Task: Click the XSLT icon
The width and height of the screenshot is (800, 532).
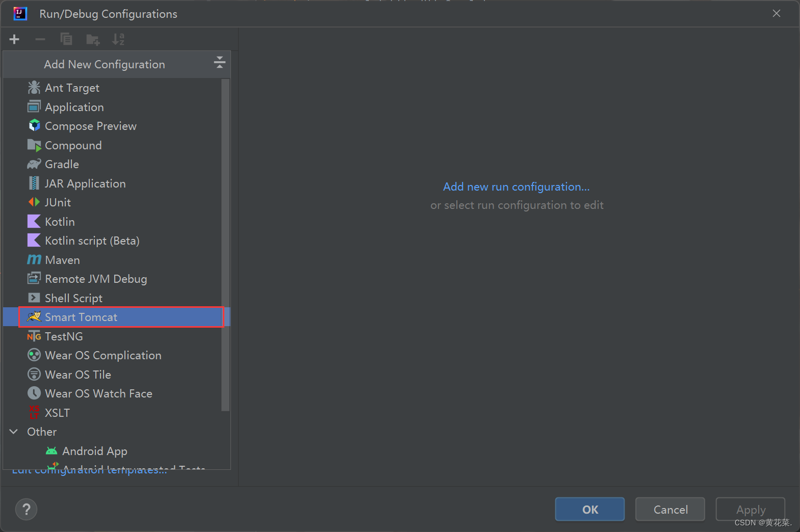Action: tap(34, 412)
